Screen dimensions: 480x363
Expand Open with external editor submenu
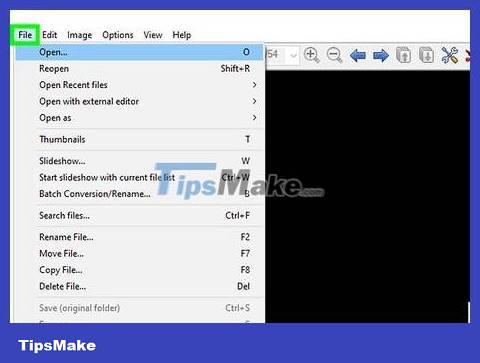[x=139, y=101]
